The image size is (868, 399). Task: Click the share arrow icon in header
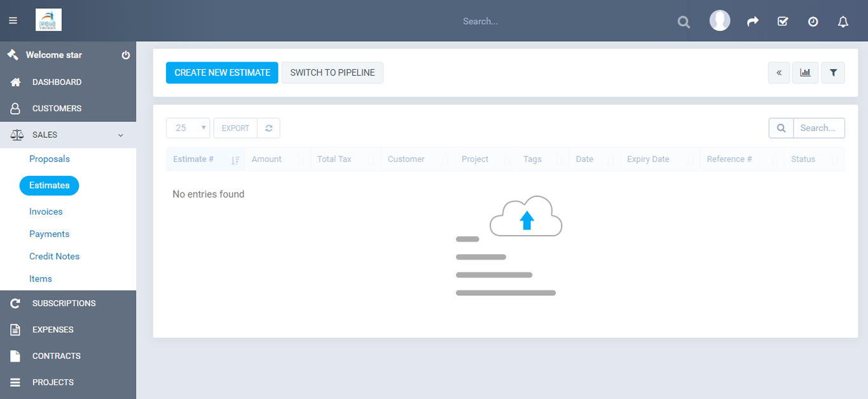coord(753,22)
